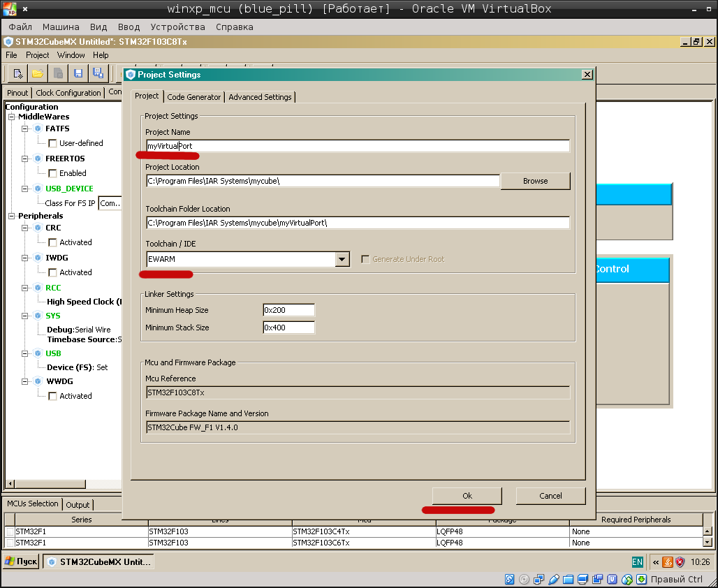This screenshot has height=588, width=718.
Task: Click the IWDG peripheral cube icon
Action: pos(38,258)
